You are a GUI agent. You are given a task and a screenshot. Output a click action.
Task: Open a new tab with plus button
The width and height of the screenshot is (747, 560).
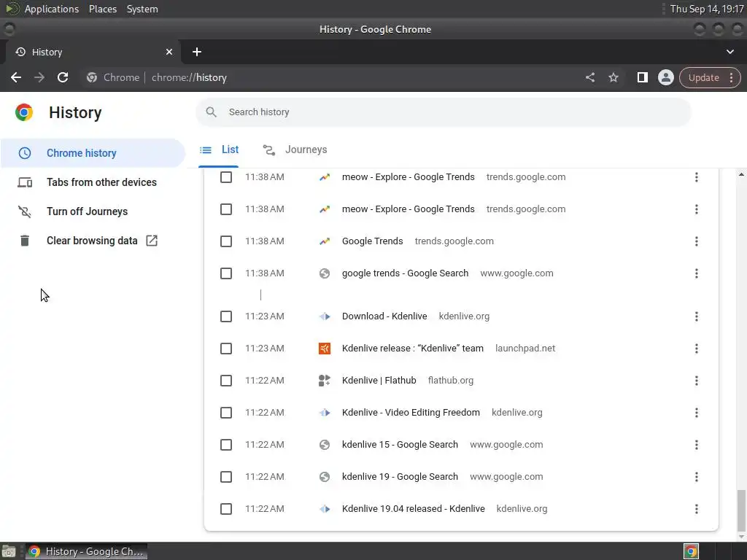(x=197, y=52)
